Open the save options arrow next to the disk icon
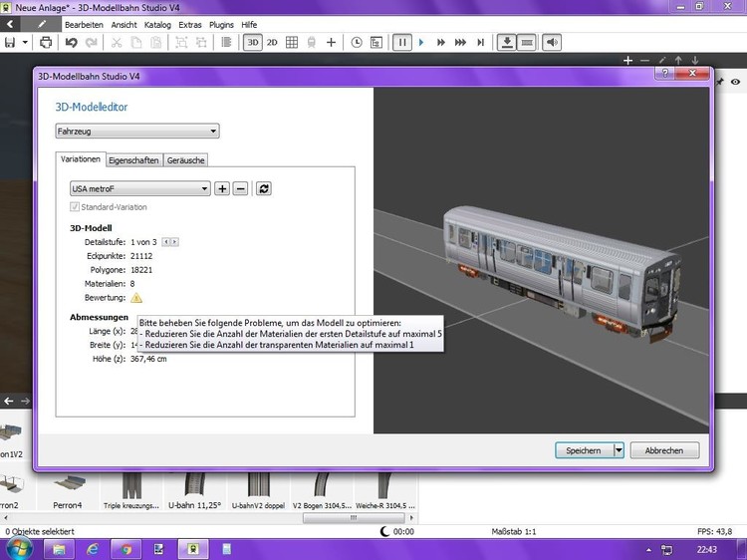The height and width of the screenshot is (560, 747). (25, 43)
